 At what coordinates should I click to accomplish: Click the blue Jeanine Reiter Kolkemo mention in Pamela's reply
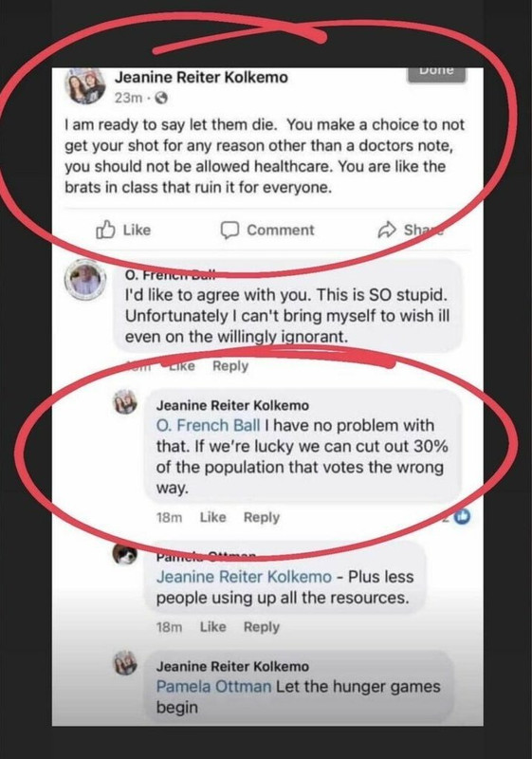[244, 577]
